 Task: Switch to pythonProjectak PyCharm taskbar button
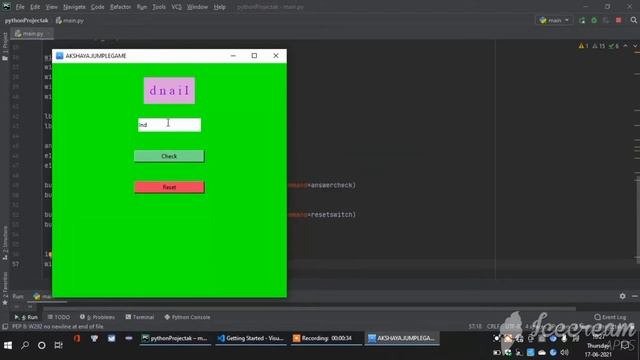pos(175,338)
